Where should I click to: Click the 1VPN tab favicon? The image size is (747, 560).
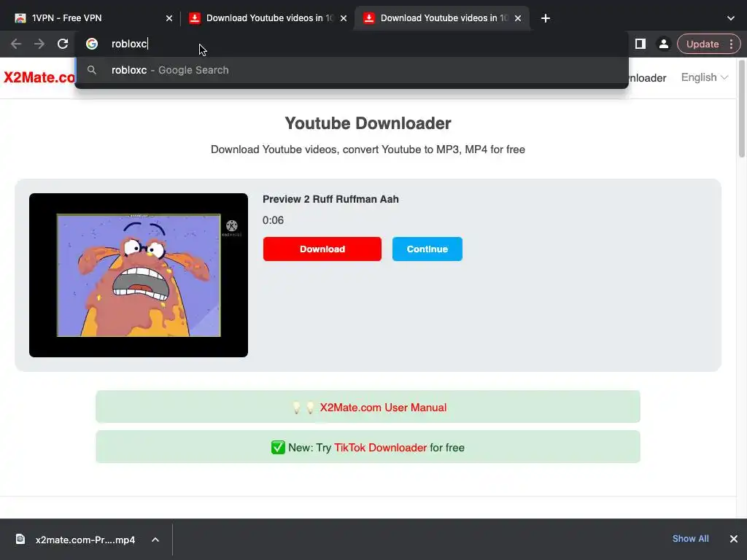[20, 18]
